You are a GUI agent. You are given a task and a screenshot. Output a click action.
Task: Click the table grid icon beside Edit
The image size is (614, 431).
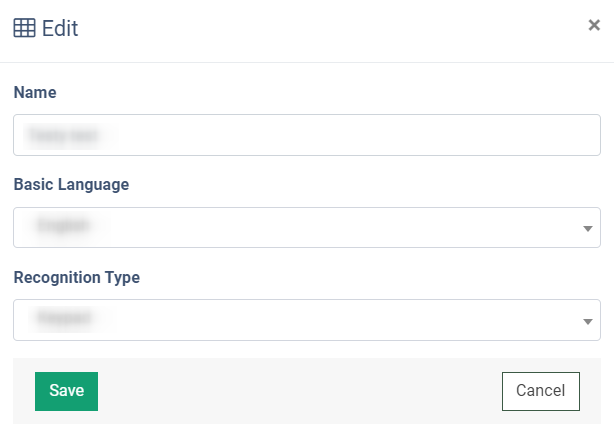point(24,28)
